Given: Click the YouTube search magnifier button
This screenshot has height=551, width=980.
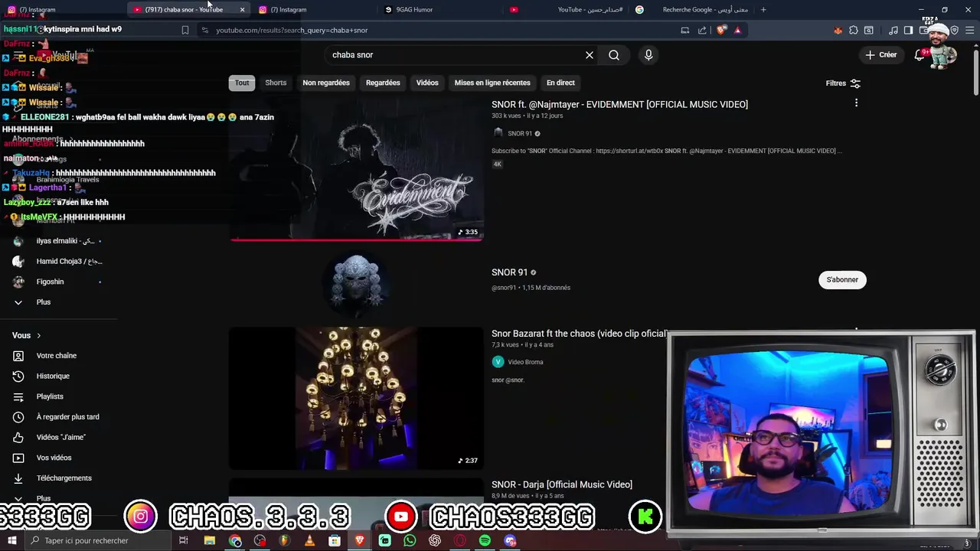Looking at the screenshot, I should (614, 55).
